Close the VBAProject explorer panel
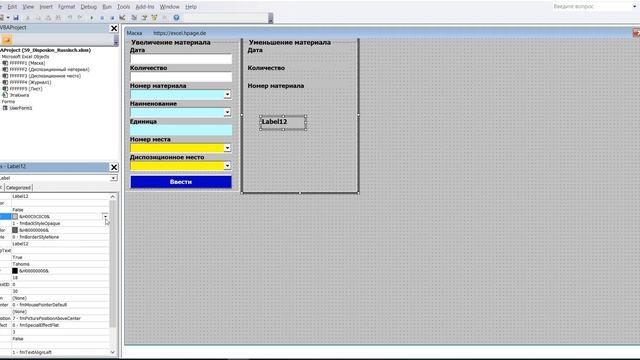640x360 pixels. pos(114,28)
